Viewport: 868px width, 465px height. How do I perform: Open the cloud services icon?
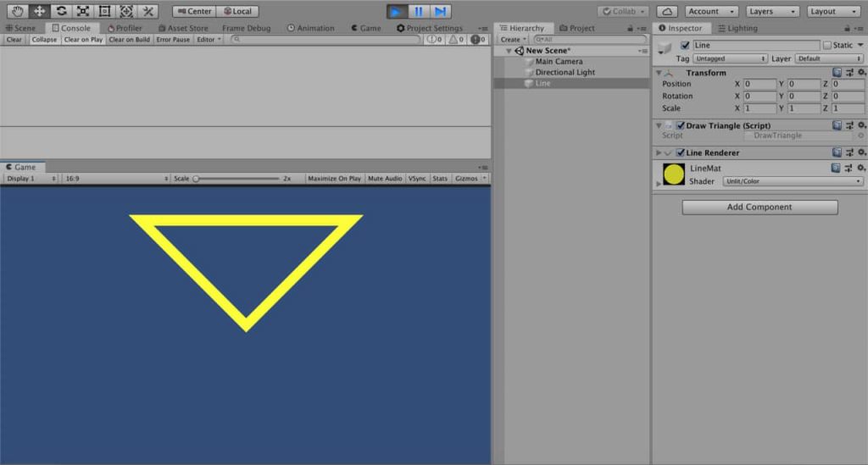pos(667,11)
